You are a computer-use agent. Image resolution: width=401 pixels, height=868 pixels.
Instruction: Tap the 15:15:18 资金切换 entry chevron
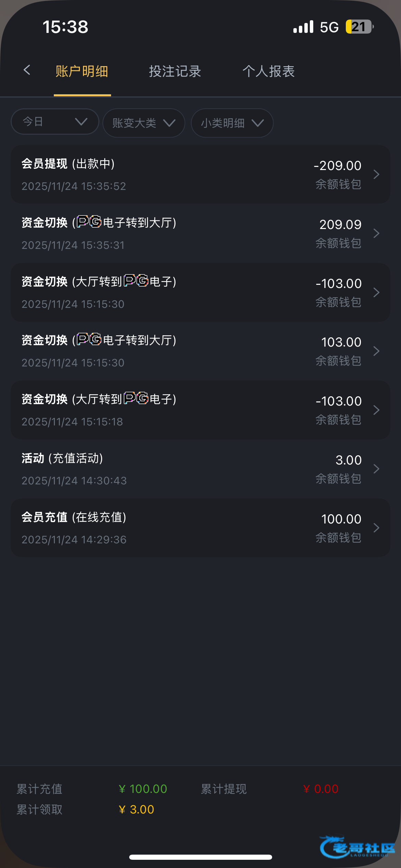click(376, 410)
